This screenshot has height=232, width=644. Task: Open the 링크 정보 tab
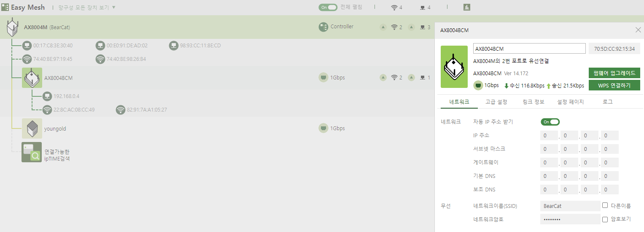click(x=534, y=102)
